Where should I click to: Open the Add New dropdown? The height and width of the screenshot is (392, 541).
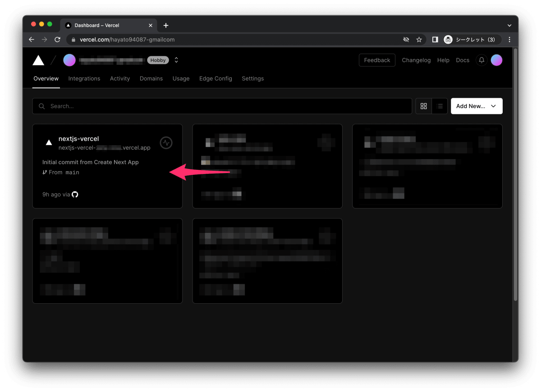pos(477,106)
